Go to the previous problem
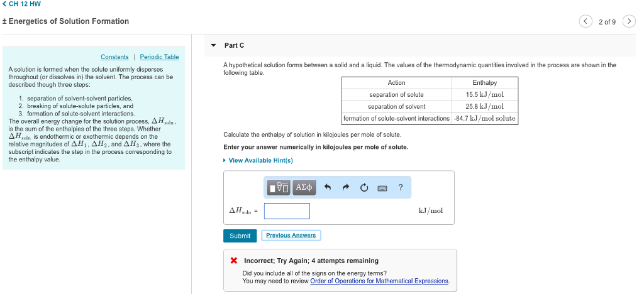The width and height of the screenshot is (644, 294). click(x=586, y=21)
